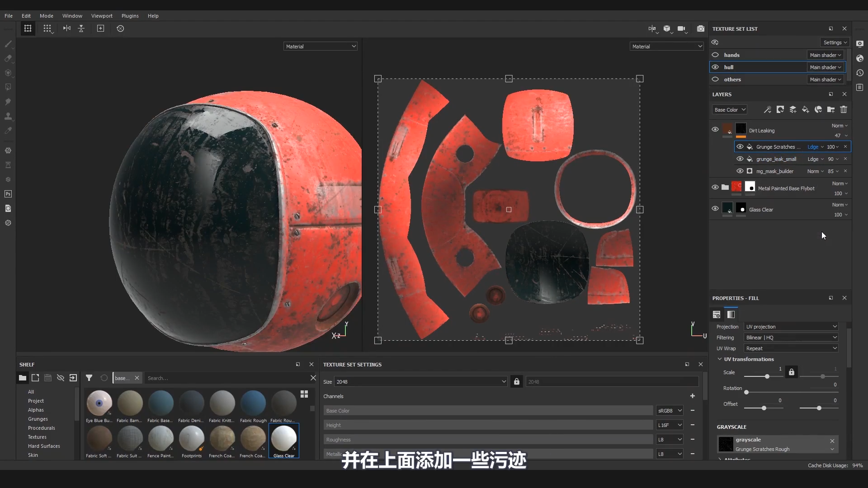Viewport: 868px width, 488px height.
Task: Open the Bilinear | HQ filtering dropdown
Action: [791, 338]
